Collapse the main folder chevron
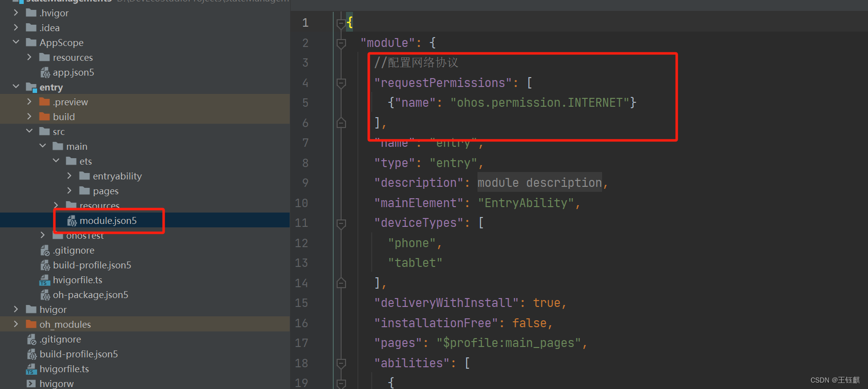The image size is (868, 389). tap(43, 146)
